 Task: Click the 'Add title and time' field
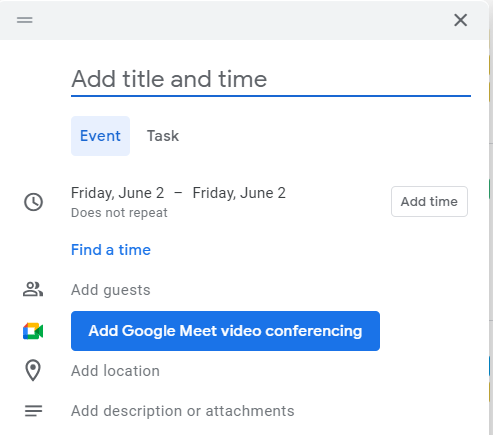[271, 79]
